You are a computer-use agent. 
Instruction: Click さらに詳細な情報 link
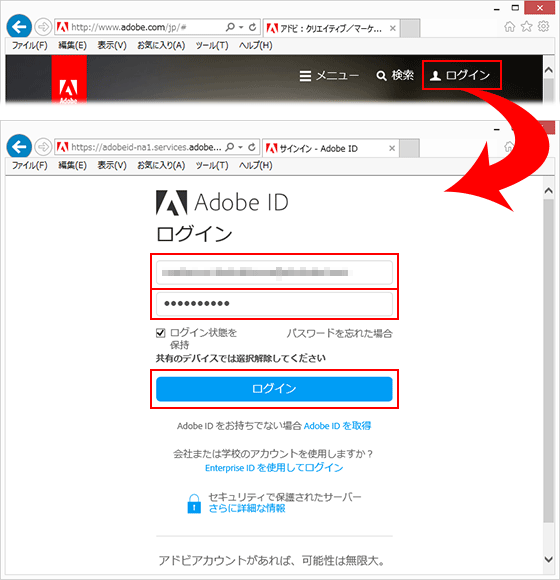point(247,508)
